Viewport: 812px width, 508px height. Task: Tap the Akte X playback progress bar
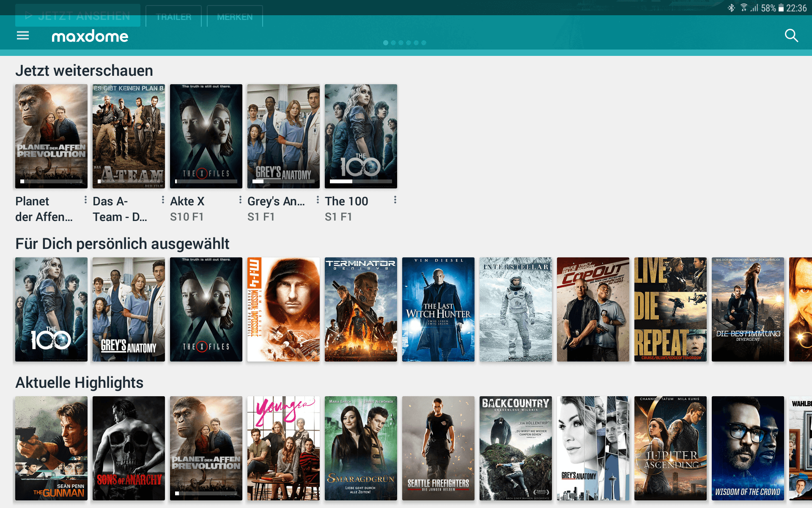pyautogui.click(x=206, y=181)
